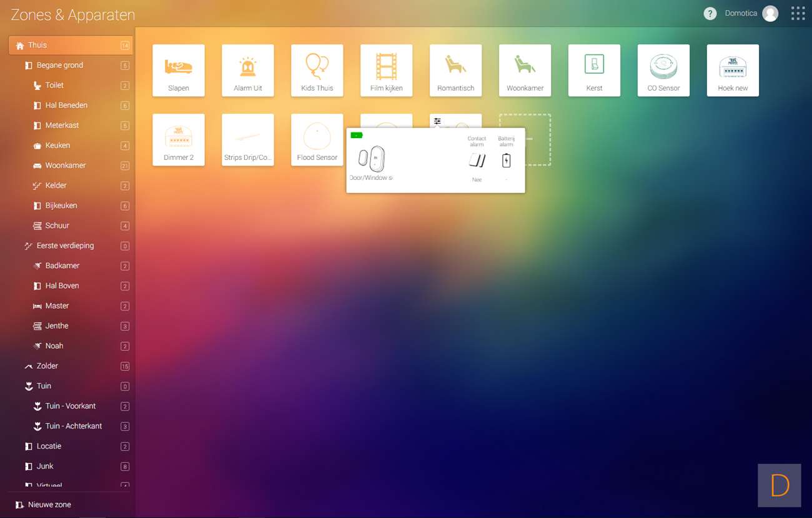Viewport: 812px width, 518px height.
Task: Click the Alarm Uit siren tile
Action: [x=248, y=70]
